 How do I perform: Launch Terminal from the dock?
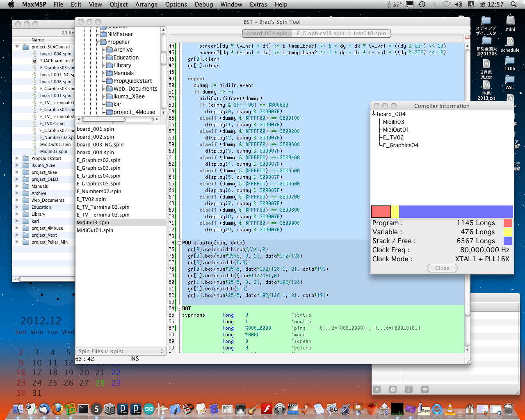coord(83,409)
